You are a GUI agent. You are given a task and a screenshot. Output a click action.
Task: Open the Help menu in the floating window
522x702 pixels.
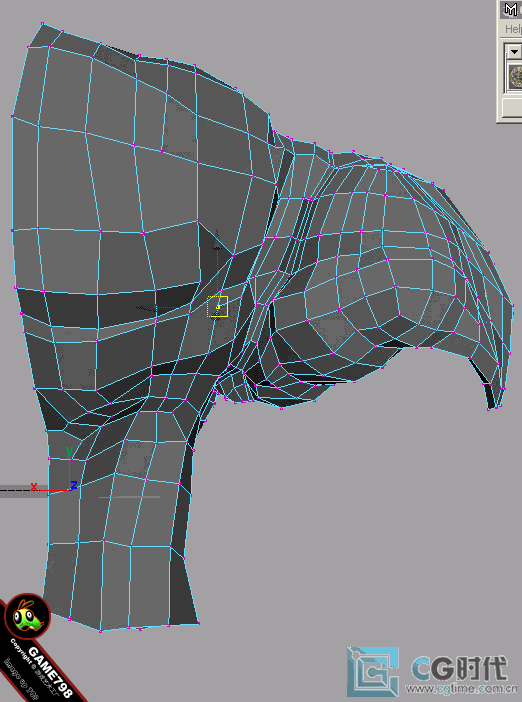(x=513, y=29)
